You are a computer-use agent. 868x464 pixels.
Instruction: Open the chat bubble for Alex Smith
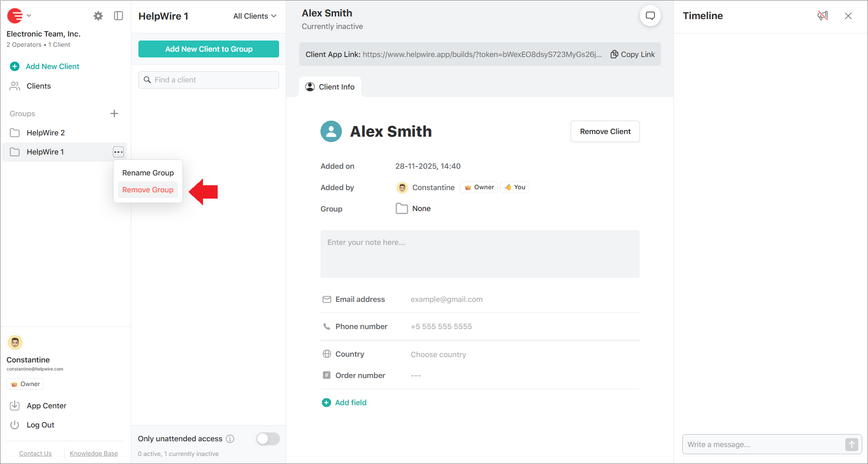coord(650,15)
